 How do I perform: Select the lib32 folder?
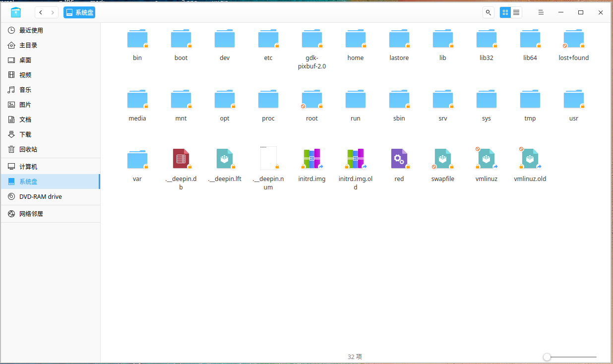click(x=487, y=39)
